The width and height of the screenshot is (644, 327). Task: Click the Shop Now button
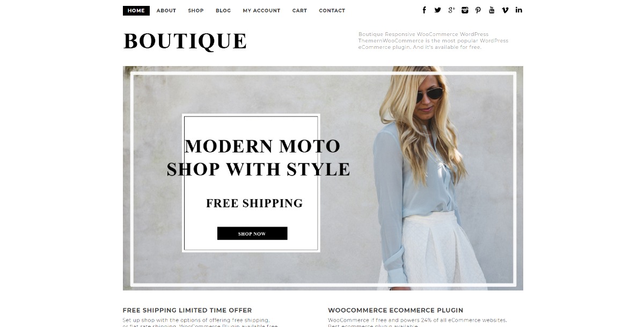[x=252, y=234]
